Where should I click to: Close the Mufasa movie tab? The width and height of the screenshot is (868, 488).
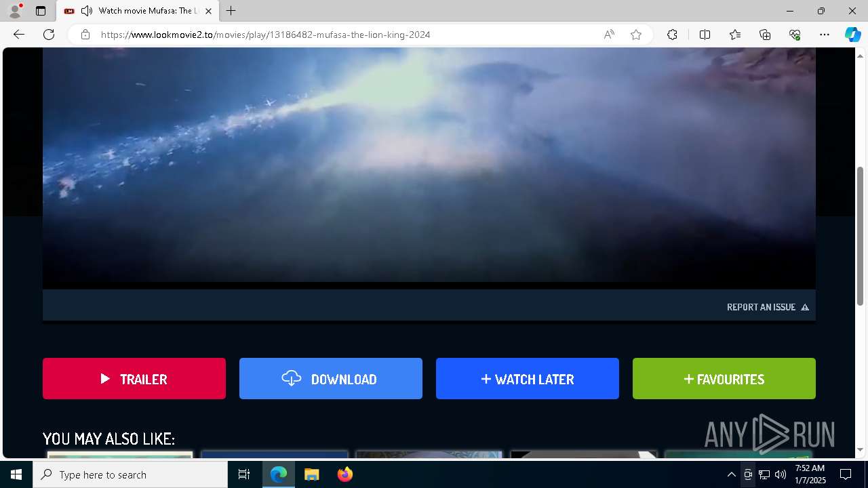coord(208,11)
